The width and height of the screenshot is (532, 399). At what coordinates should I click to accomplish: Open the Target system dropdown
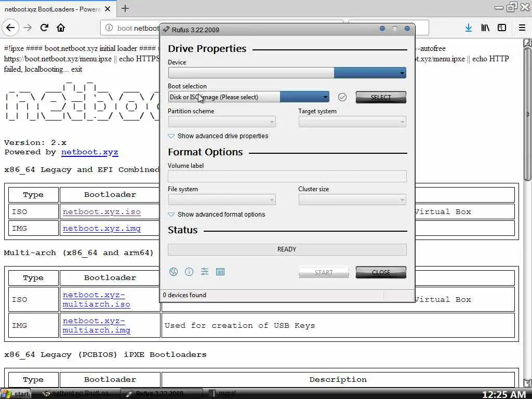coord(352,122)
